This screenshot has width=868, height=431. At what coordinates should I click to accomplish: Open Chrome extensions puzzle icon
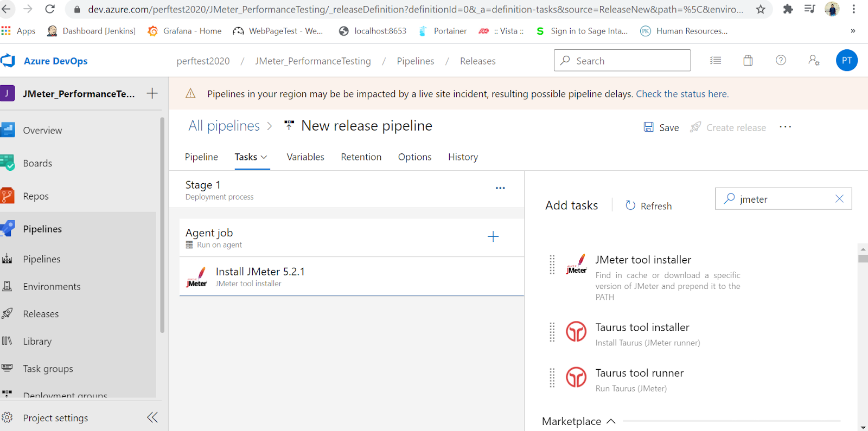pos(788,9)
